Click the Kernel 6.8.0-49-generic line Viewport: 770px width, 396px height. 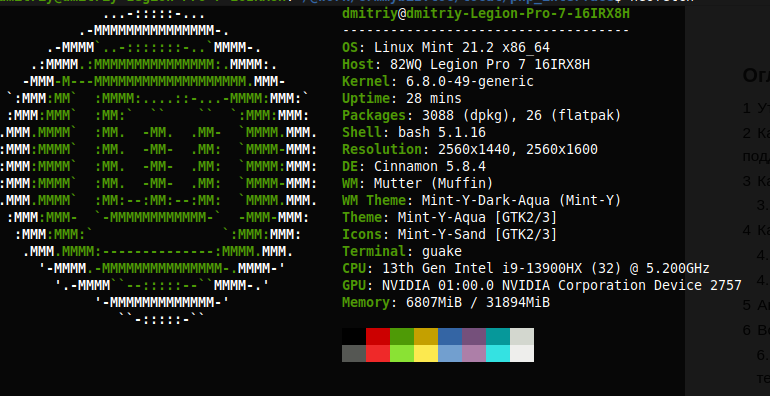point(438,81)
